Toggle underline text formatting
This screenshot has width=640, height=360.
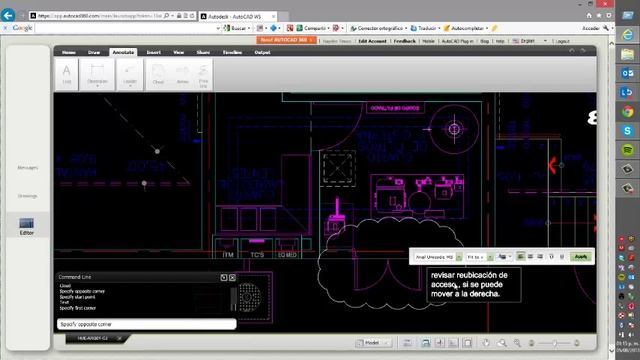coord(562,256)
